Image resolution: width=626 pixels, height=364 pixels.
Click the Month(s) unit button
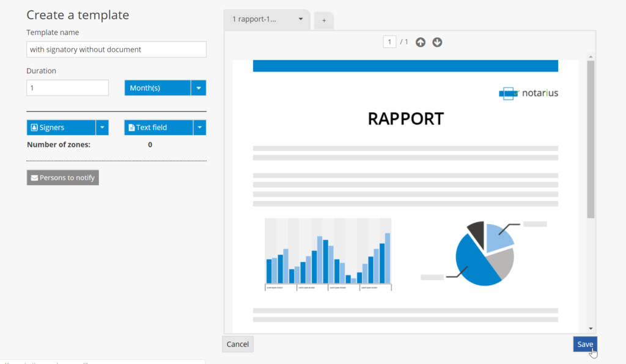coord(158,88)
